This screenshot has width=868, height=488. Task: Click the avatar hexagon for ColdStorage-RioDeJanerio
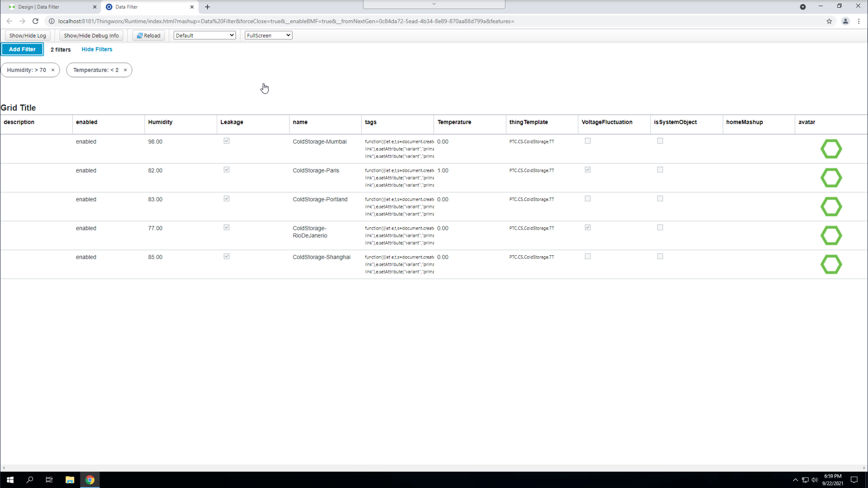(831, 236)
